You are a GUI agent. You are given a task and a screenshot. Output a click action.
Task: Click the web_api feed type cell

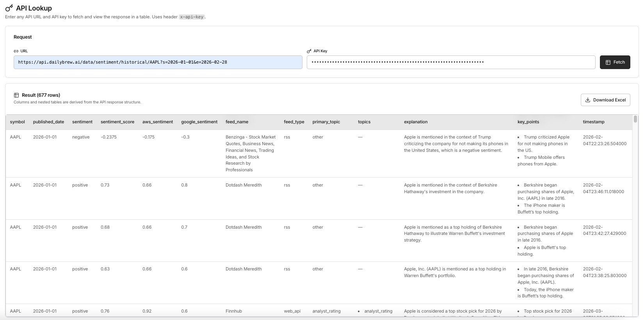tap(292, 311)
